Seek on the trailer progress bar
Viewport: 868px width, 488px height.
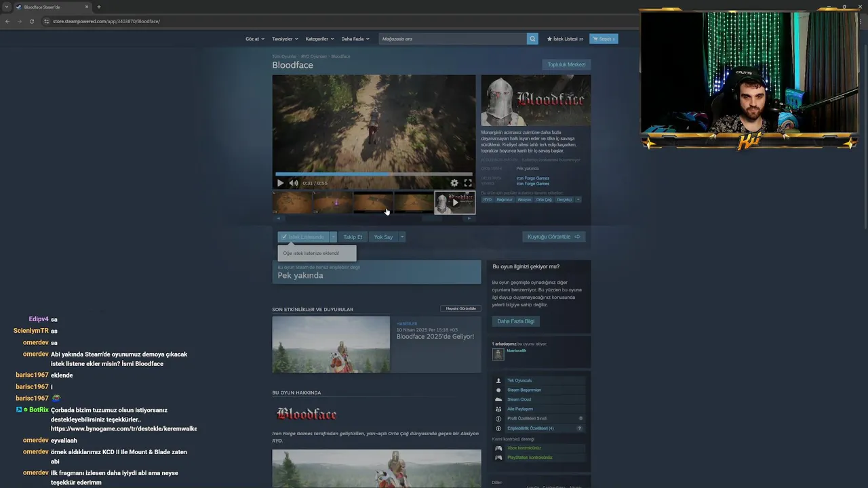374,174
